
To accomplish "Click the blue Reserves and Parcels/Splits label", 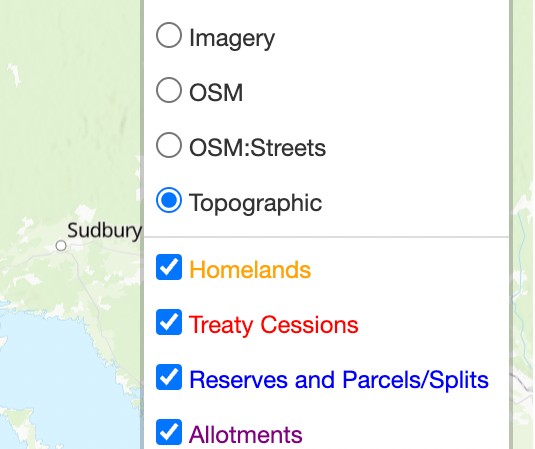I will [x=339, y=380].
